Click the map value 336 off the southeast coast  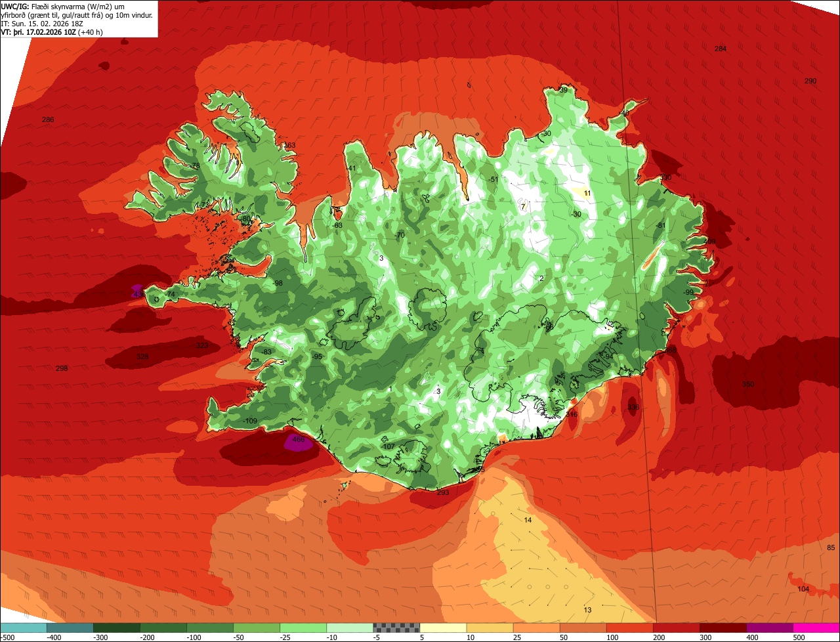(x=633, y=407)
